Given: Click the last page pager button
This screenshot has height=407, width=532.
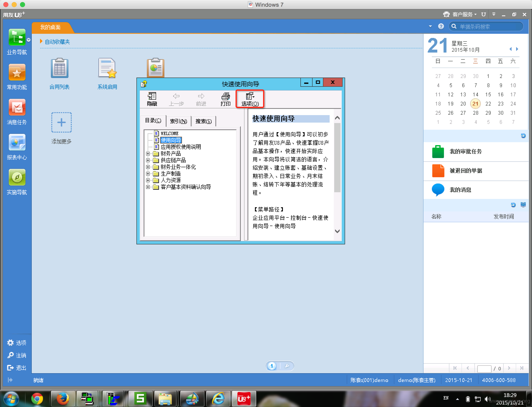Looking at the screenshot, I should click(522, 368).
